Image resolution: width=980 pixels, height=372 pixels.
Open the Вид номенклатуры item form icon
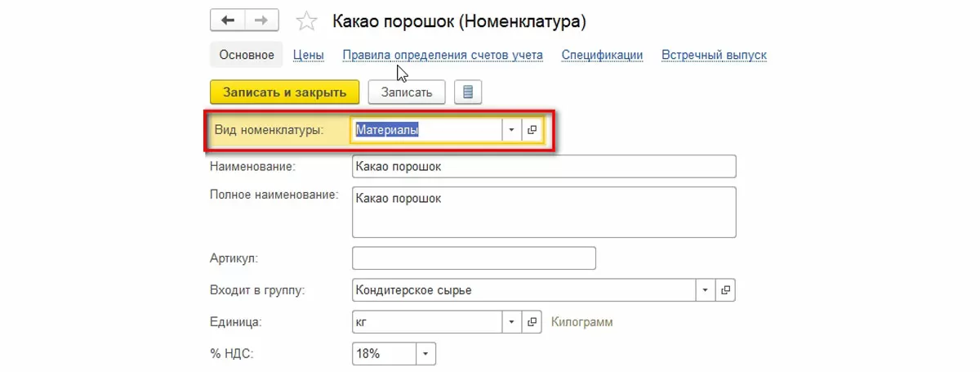[x=532, y=130]
